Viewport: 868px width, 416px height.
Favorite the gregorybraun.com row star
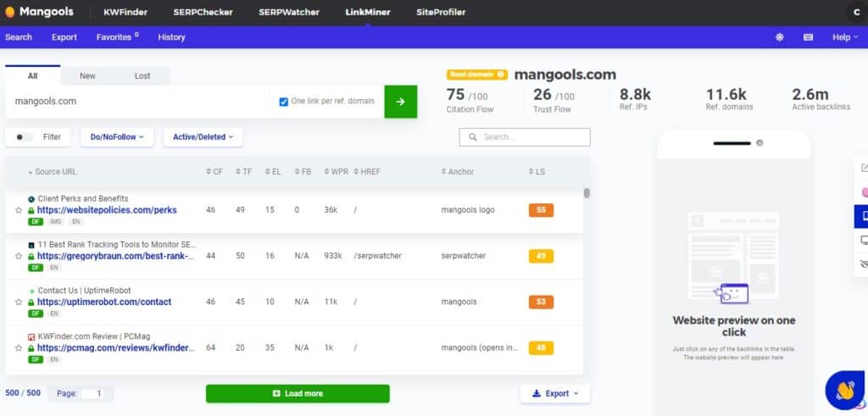pyautogui.click(x=19, y=256)
